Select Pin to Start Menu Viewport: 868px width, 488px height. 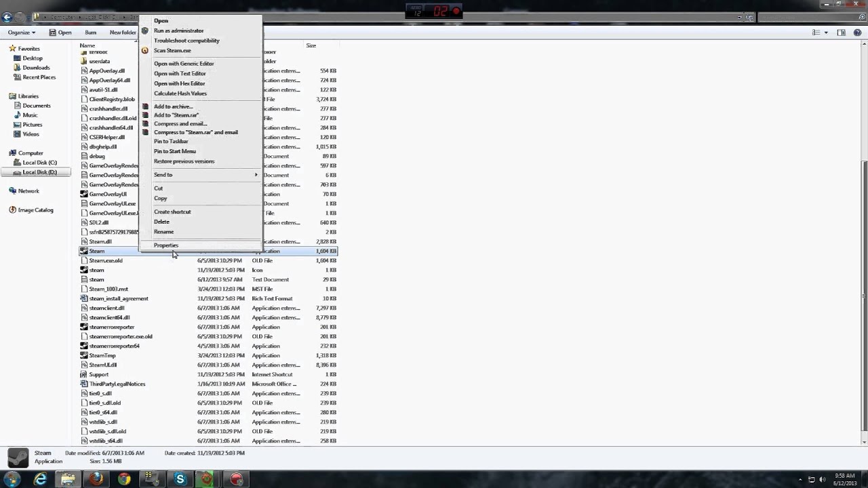tap(175, 152)
